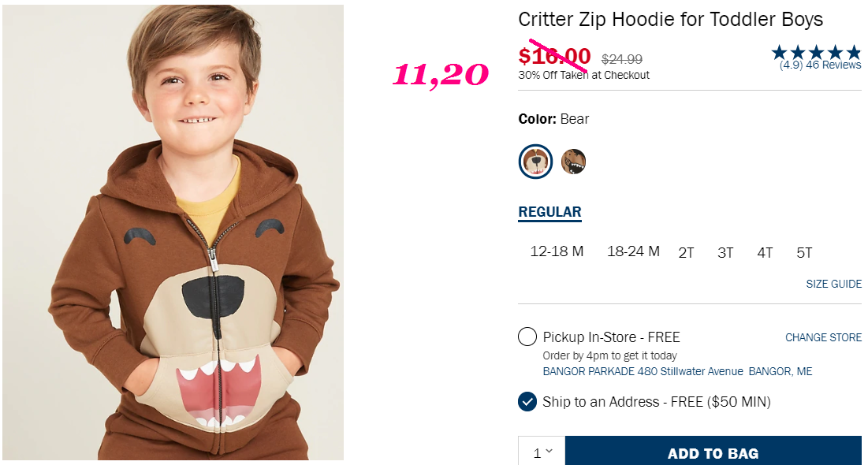Choose size 3T
The width and height of the screenshot is (868, 465).
click(725, 253)
